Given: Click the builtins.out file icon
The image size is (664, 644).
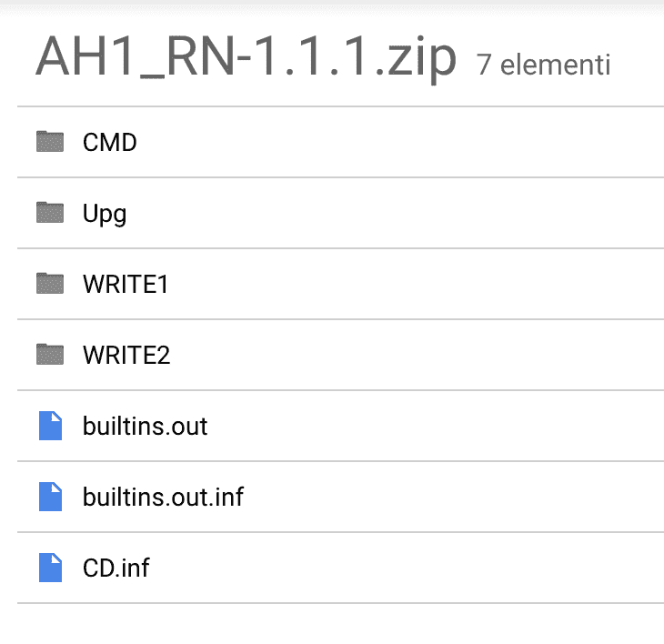Looking at the screenshot, I should tap(50, 426).
